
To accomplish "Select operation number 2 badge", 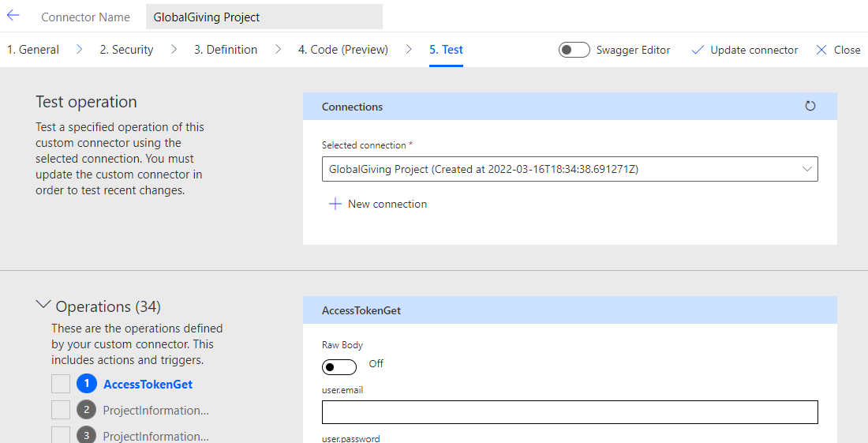I will (x=86, y=410).
